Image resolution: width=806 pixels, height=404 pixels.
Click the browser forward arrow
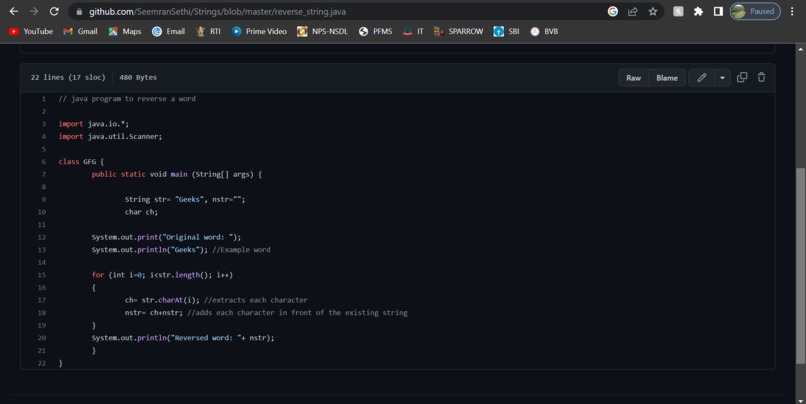pos(34,11)
